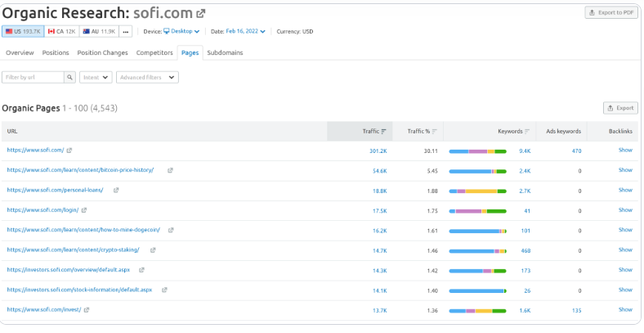Viewport: 644px width, 333px height.
Task: Click keyword intent bar for homepage row
Action: tap(477, 151)
